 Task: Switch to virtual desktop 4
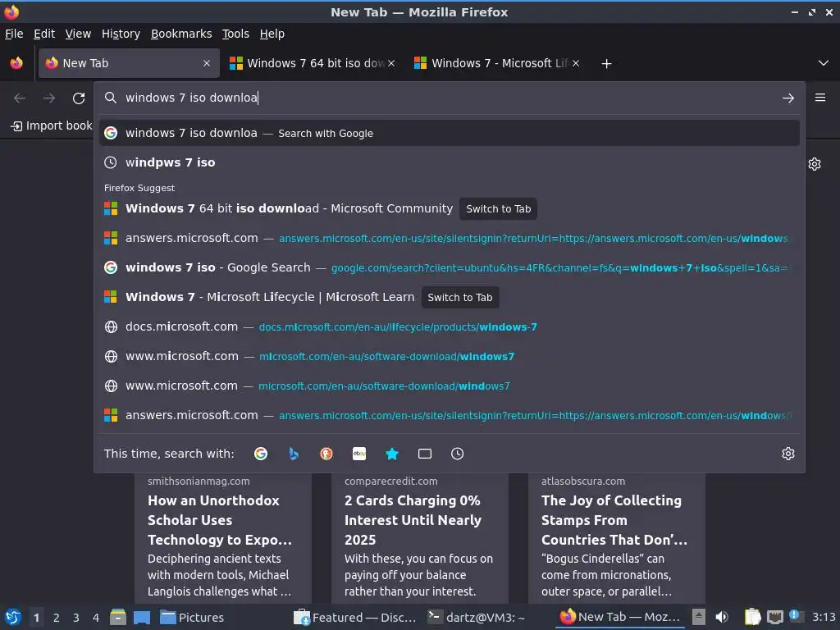tap(96, 618)
